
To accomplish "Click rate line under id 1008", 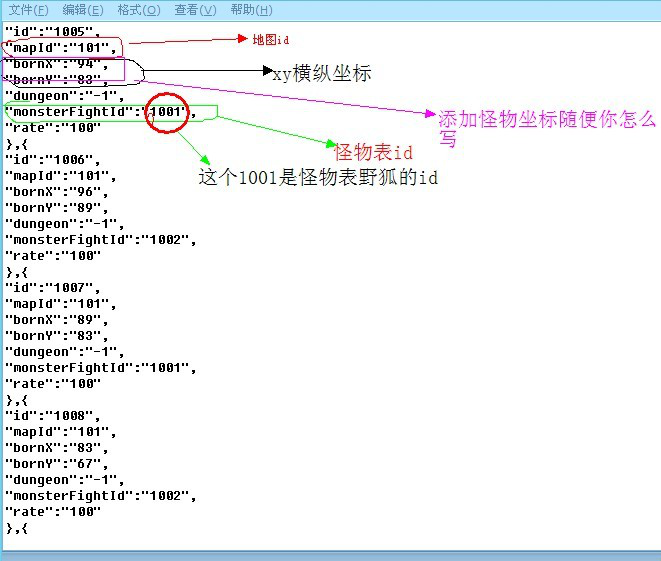I will (53, 513).
